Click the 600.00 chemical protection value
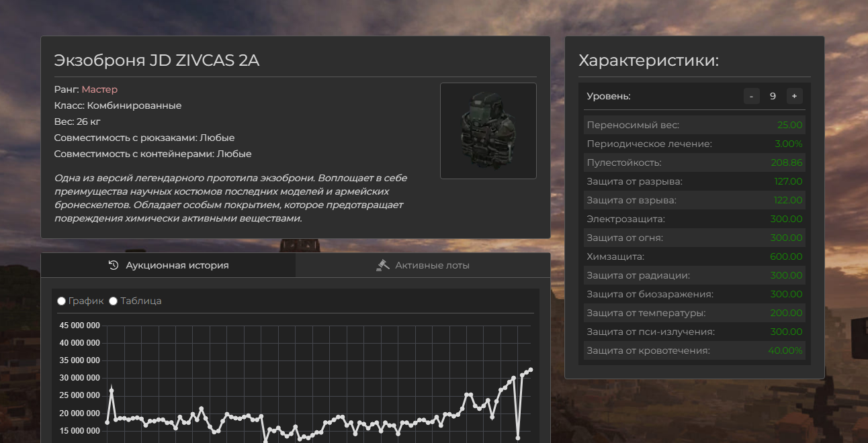The image size is (868, 443). coord(787,256)
